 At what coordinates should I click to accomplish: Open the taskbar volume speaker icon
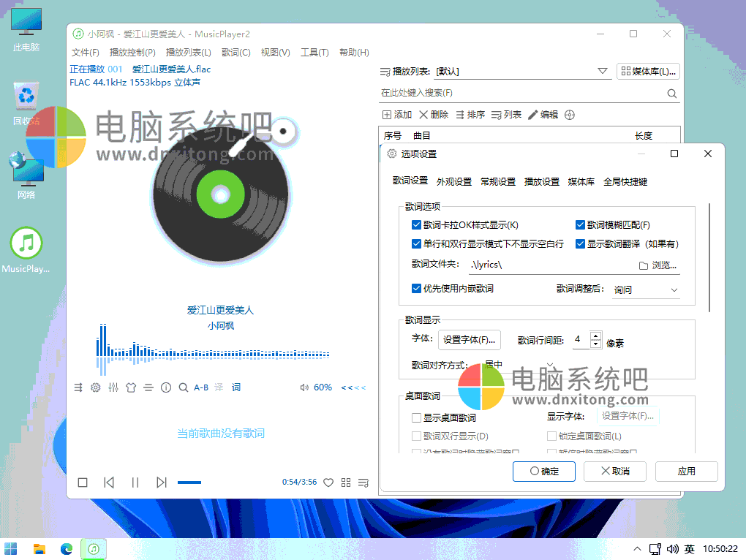[x=672, y=549]
